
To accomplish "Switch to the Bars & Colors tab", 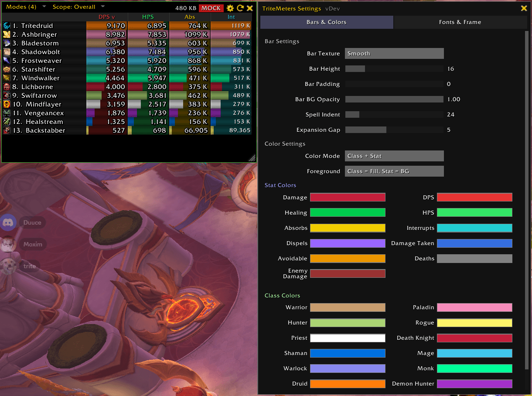I will point(327,22).
